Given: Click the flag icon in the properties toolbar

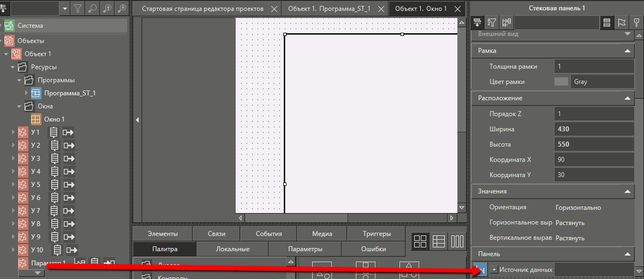Looking at the screenshot, I should pos(622,22).
